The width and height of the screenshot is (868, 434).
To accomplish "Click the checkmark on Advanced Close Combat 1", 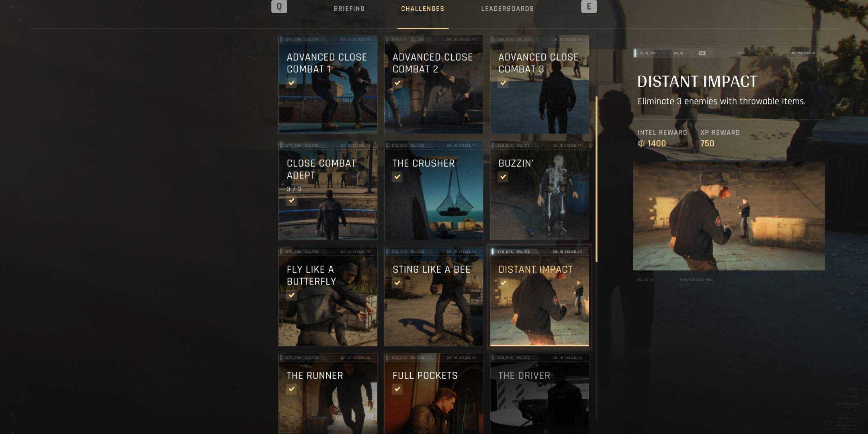I will pyautogui.click(x=291, y=83).
